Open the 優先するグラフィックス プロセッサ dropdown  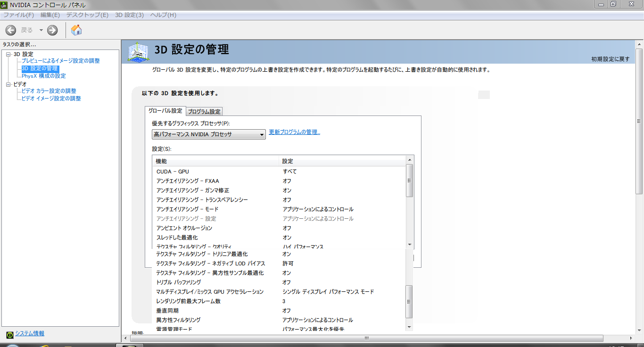point(209,135)
